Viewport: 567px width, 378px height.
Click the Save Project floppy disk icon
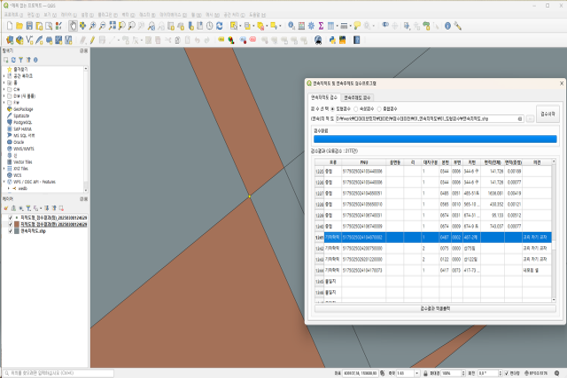point(29,26)
